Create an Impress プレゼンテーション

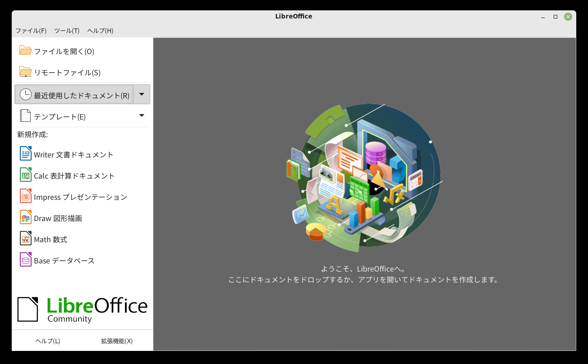click(x=81, y=196)
